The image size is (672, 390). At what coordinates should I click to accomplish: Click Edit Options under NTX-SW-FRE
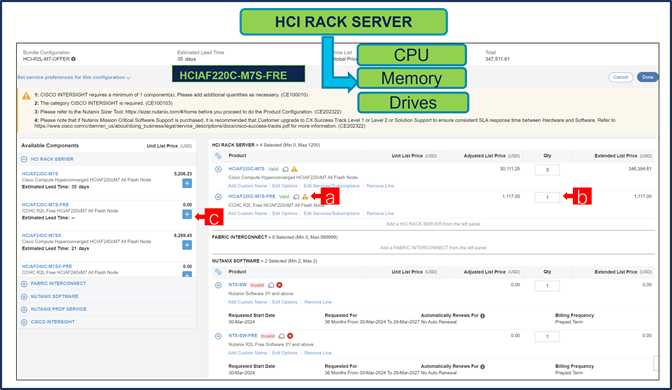point(285,353)
